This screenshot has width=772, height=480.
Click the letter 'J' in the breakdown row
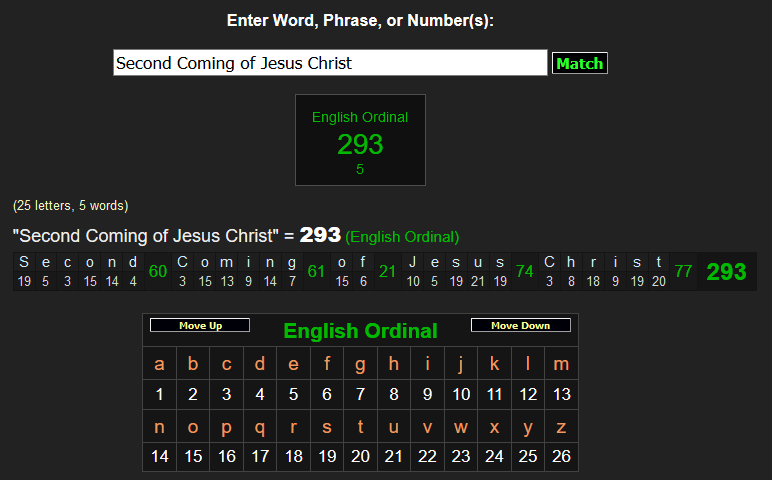(x=413, y=262)
